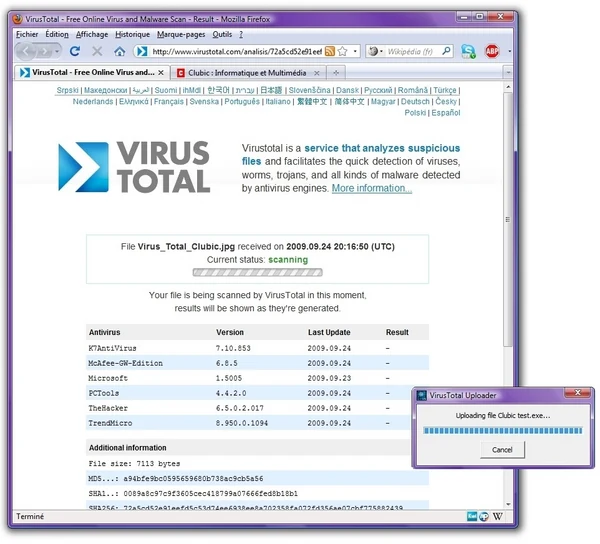
Task: Open the Outils menu
Action: [x=222, y=34]
